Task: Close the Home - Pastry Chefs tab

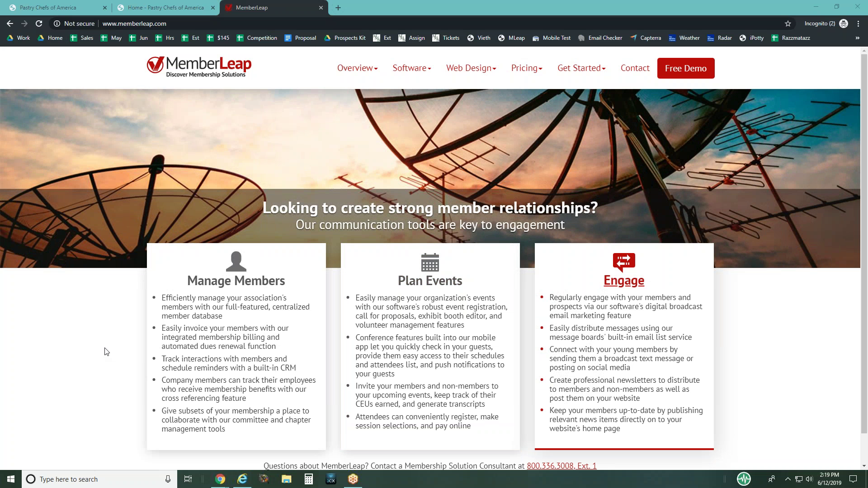Action: pyautogui.click(x=213, y=8)
